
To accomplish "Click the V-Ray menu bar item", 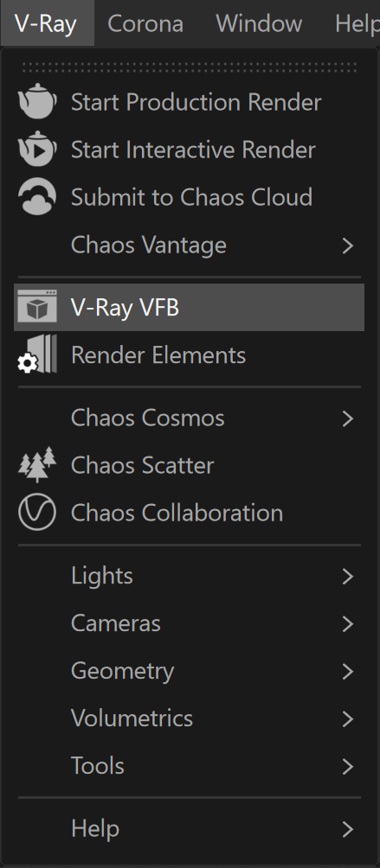I will [x=46, y=23].
